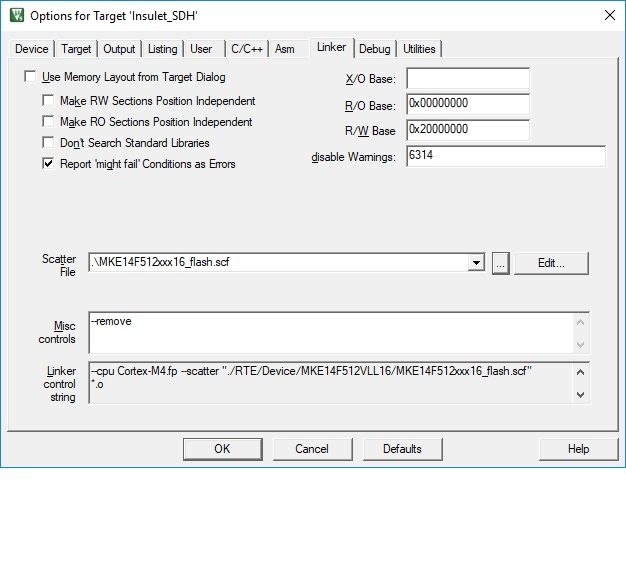Image resolution: width=626 pixels, height=588 pixels.
Task: Click the R/W Base field 0x20000000
Action: tap(468, 130)
